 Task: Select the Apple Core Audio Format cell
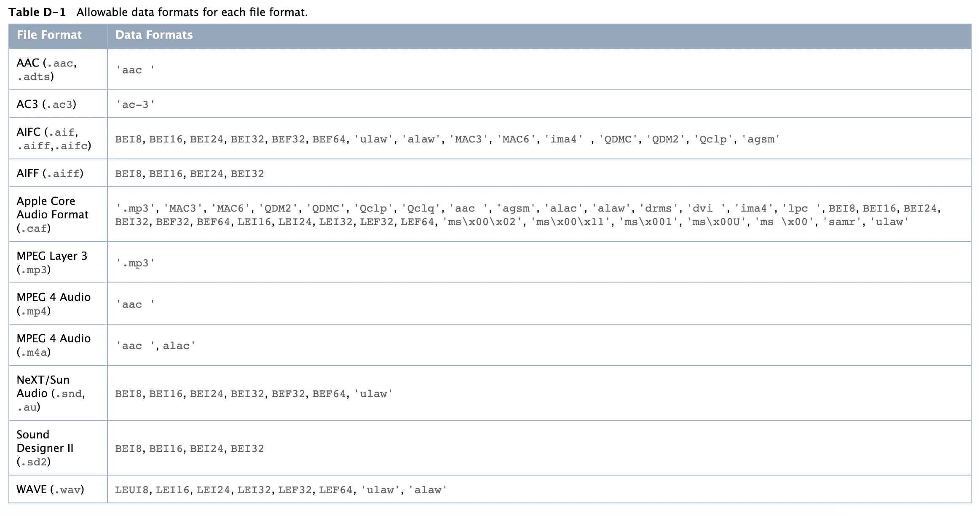pyautogui.click(x=52, y=214)
